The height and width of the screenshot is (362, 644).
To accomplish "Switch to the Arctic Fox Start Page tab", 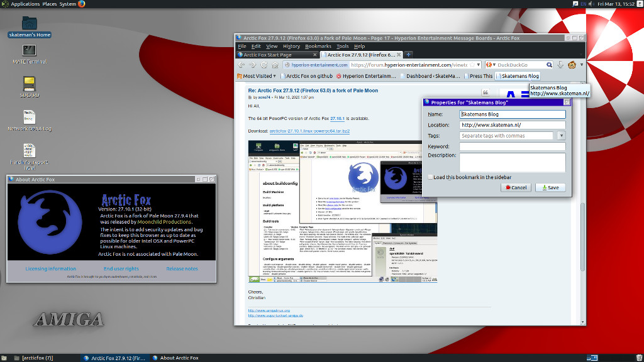I will click(277, 55).
